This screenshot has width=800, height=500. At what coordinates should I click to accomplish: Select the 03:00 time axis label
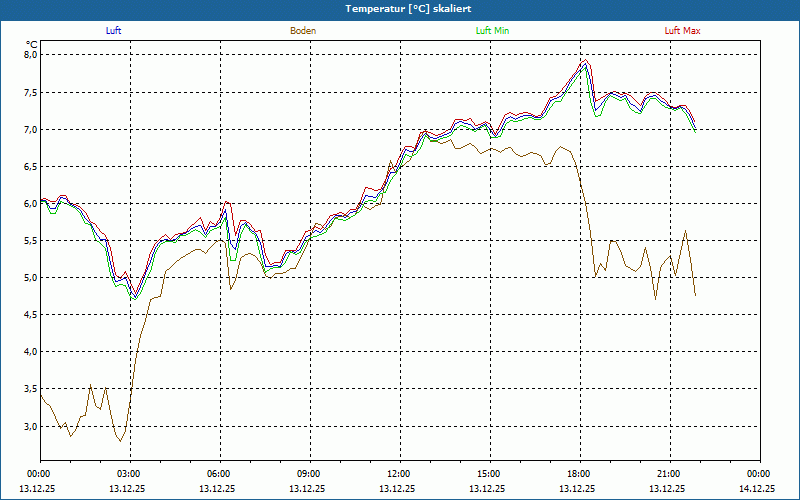tap(129, 473)
